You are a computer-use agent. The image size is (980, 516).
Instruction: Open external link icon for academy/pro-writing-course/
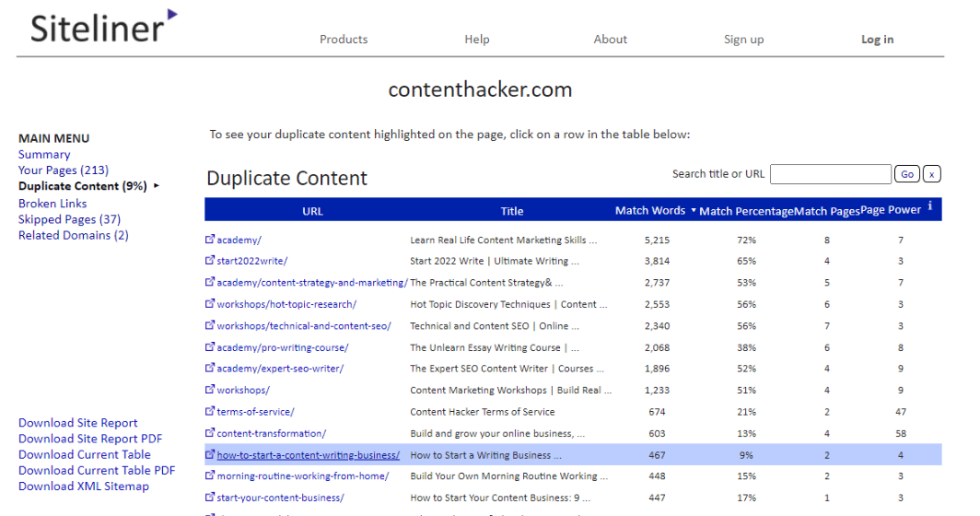tap(210, 346)
